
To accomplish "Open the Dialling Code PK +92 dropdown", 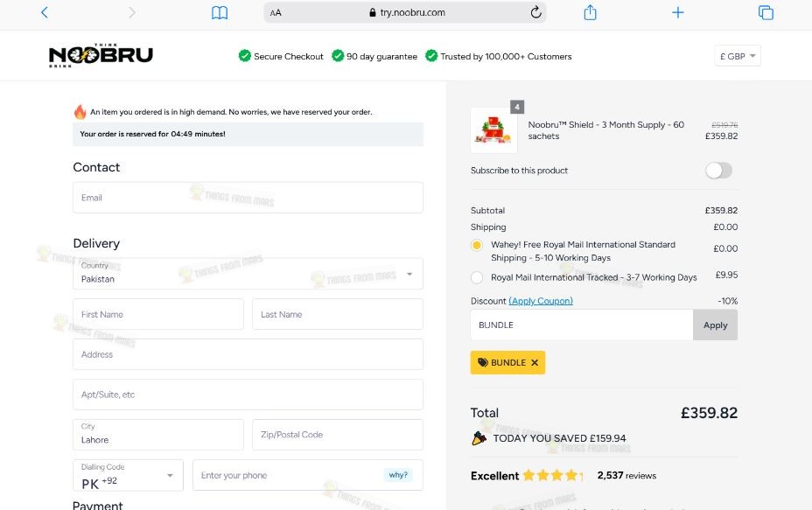I will tap(128, 475).
